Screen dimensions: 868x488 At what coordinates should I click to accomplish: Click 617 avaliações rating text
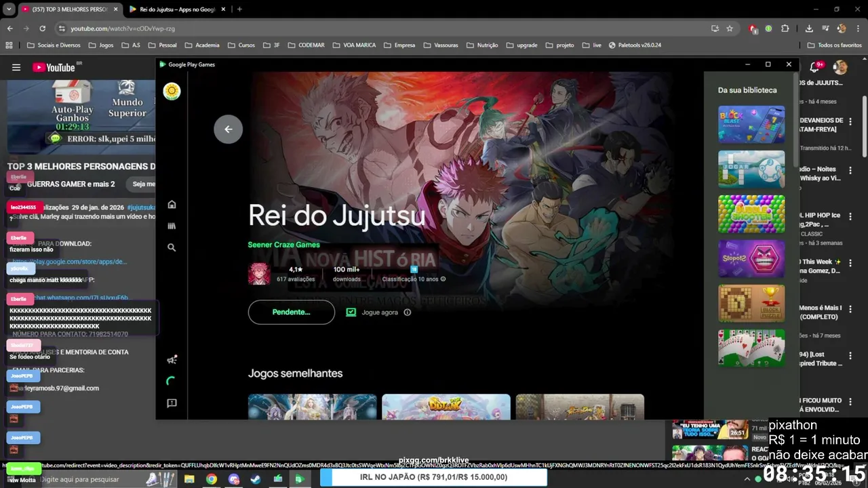296,279
